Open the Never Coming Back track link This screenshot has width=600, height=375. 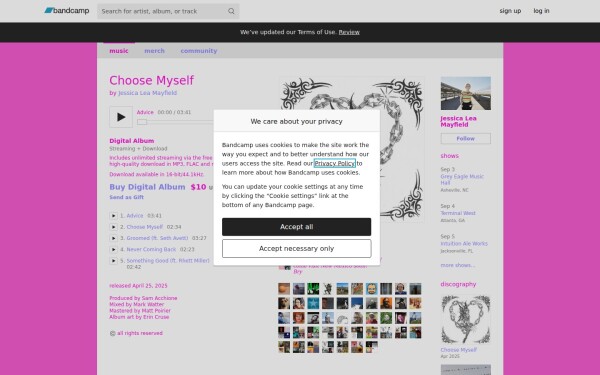coord(151,249)
